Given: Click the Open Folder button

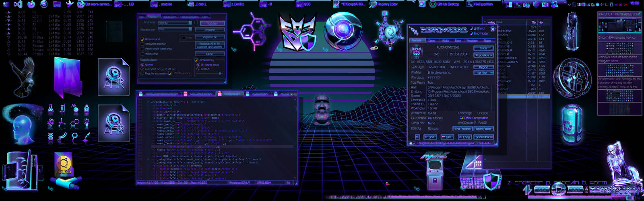Looking at the screenshot, I should 483,129.
